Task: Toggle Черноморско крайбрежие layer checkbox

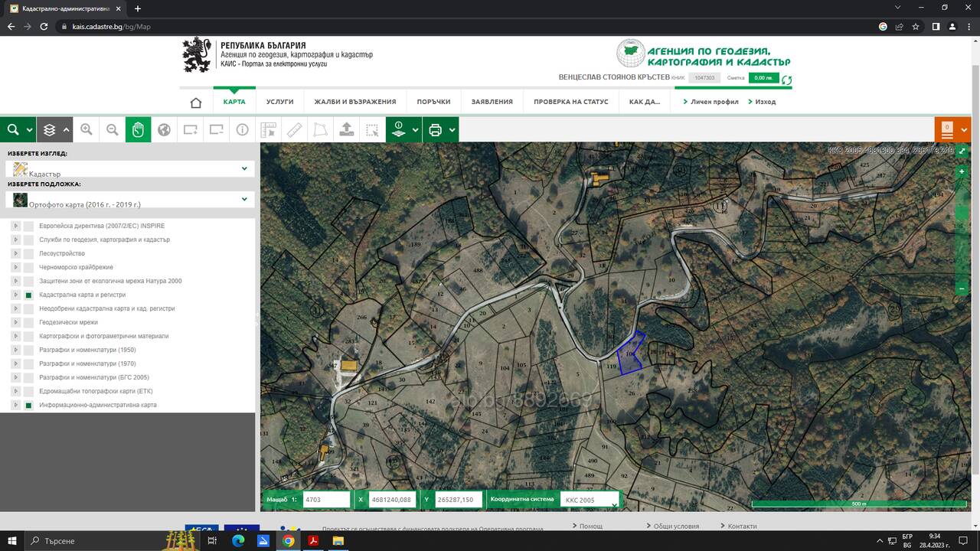Action: [x=28, y=268]
